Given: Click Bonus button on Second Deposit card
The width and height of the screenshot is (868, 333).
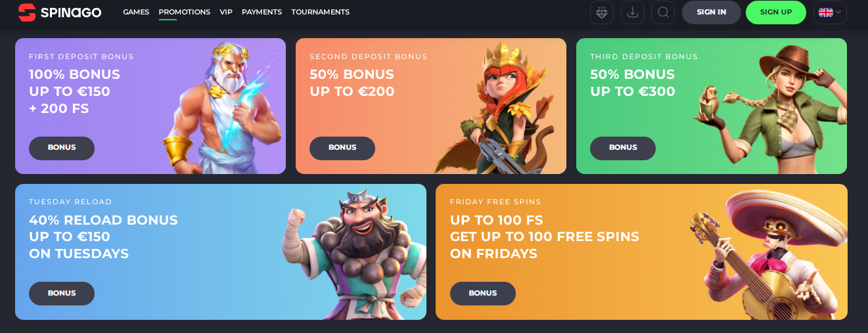Looking at the screenshot, I should (342, 148).
